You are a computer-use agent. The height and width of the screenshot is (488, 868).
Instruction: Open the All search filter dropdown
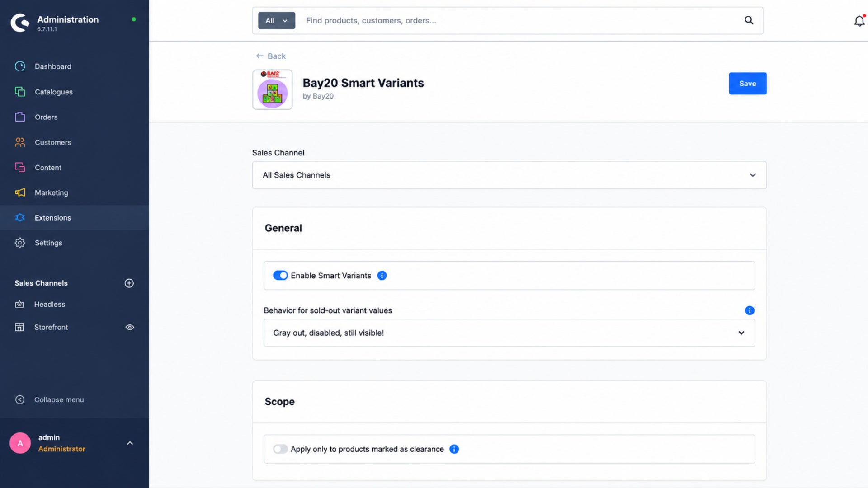(277, 21)
